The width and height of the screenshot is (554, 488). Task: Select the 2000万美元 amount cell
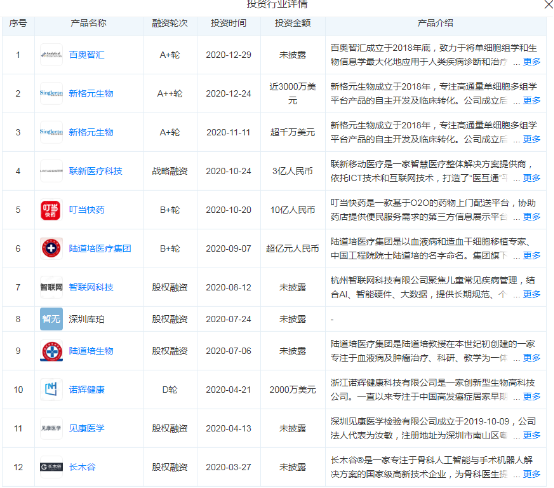point(293,390)
